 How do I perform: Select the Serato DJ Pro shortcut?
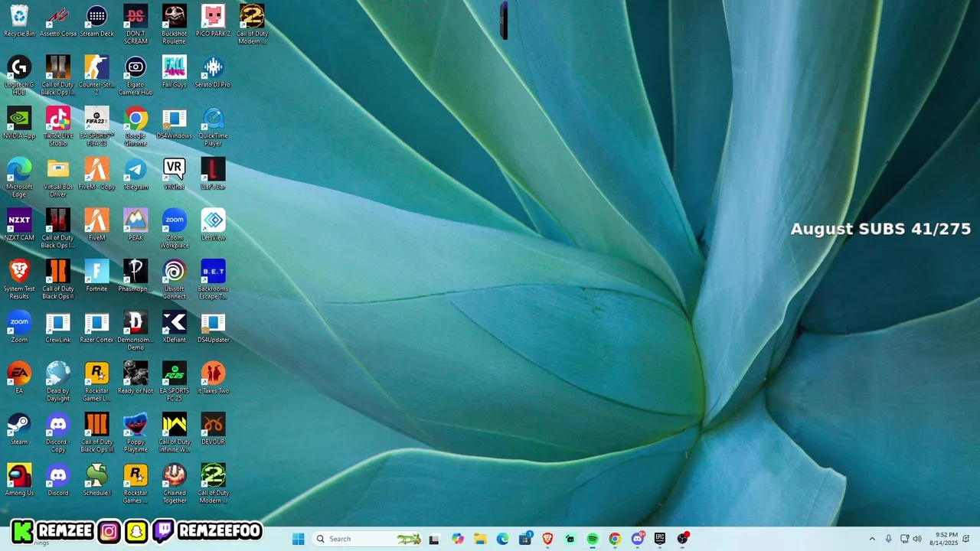[213, 72]
